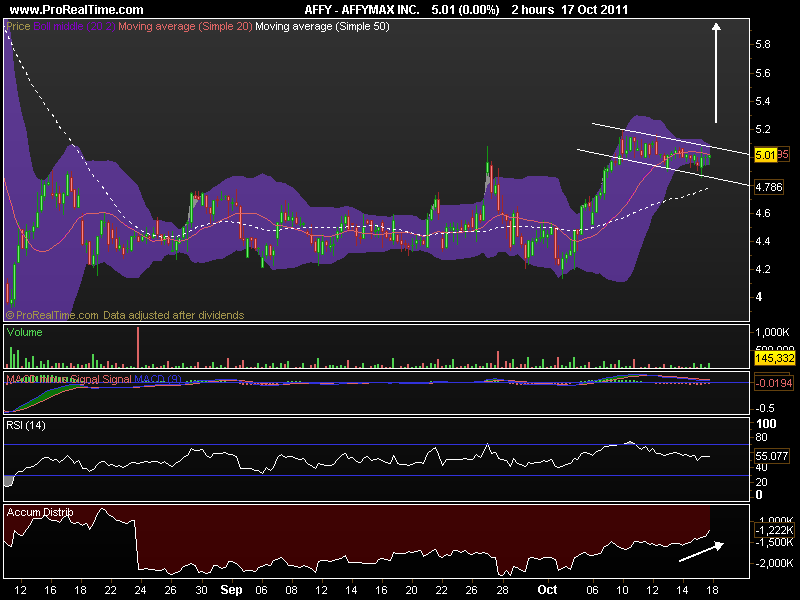Click the 5.4 price axis label

click(763, 101)
